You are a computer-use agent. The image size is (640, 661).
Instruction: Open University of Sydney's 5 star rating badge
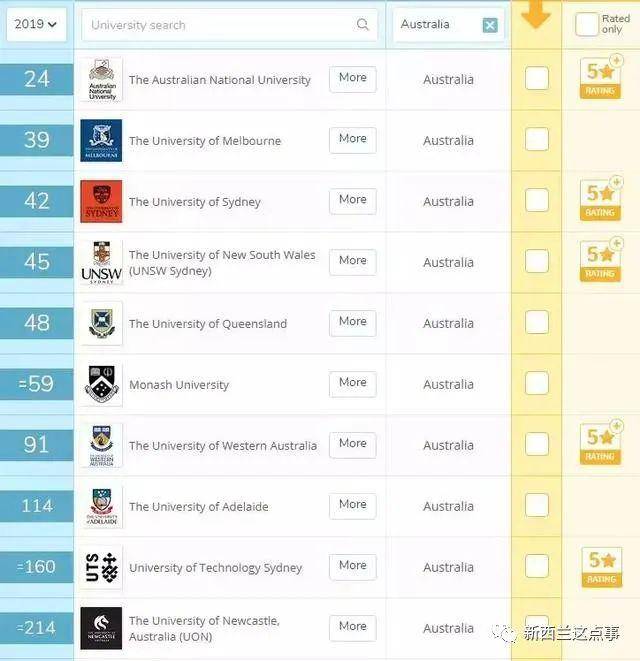pyautogui.click(x=600, y=199)
